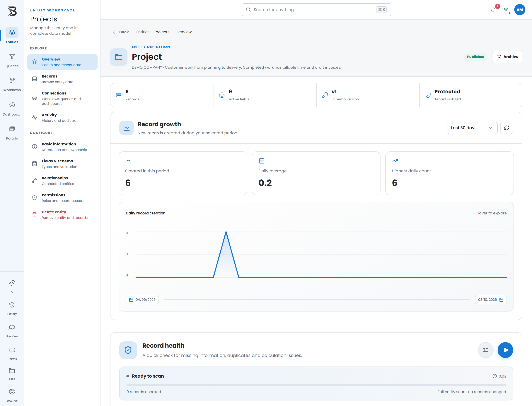The width and height of the screenshot is (532, 406).
Task: Open History in the left rail
Action: 12,308
